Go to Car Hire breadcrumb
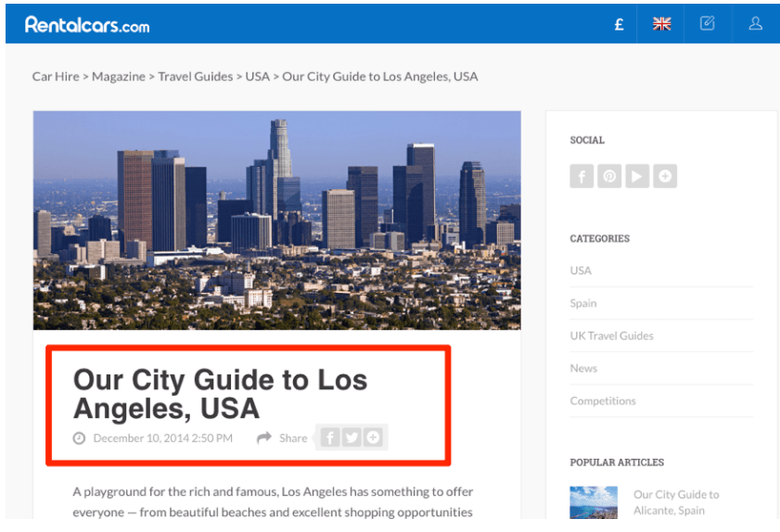Image resolution: width=780 pixels, height=532 pixels. pyautogui.click(x=56, y=76)
